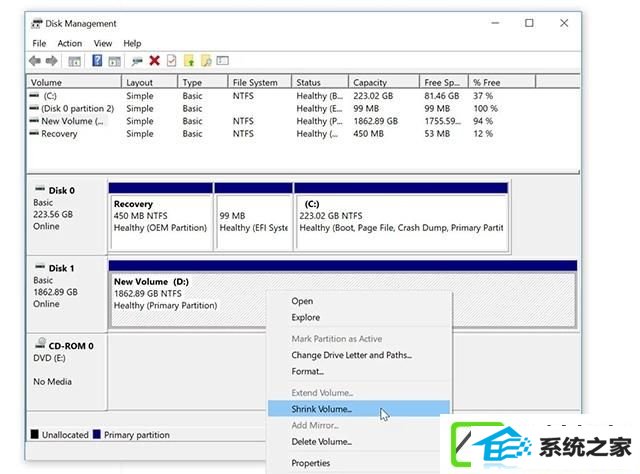Click the drive icon beside New Volume in volume list
Image resolution: width=640 pixels, height=474 pixels.
(x=34, y=121)
